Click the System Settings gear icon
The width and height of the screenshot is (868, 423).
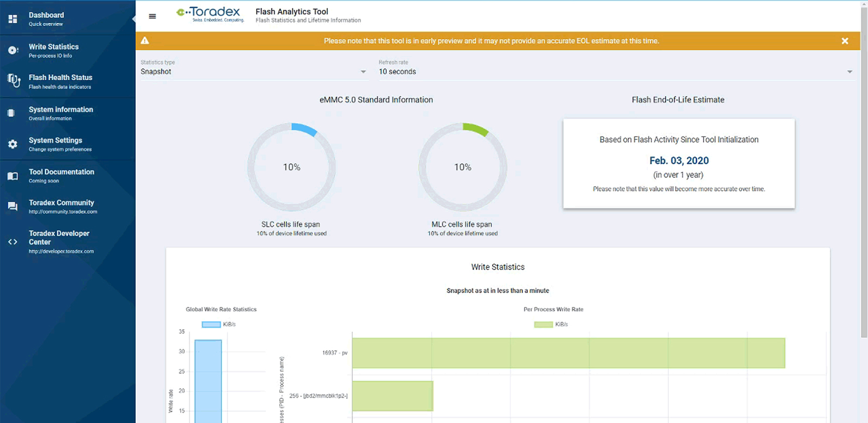tap(13, 144)
